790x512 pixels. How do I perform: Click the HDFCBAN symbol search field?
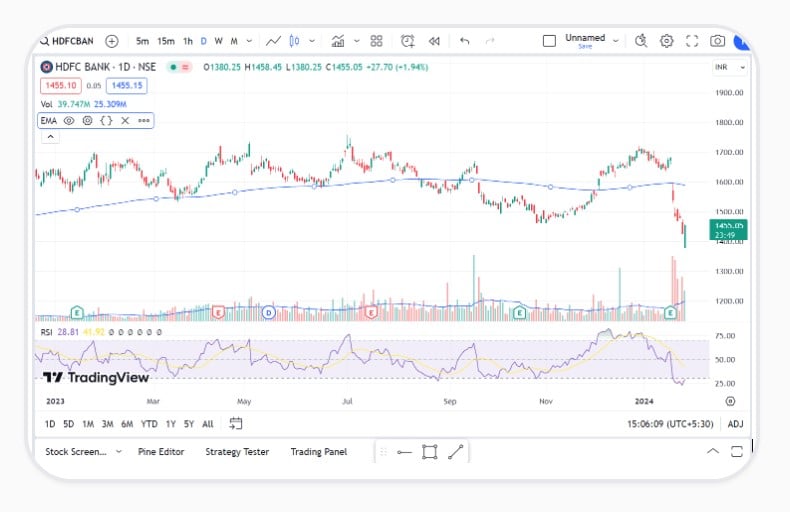point(70,41)
